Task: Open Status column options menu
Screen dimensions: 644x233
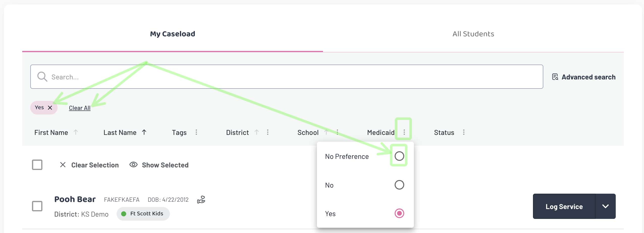Action: coord(464,132)
